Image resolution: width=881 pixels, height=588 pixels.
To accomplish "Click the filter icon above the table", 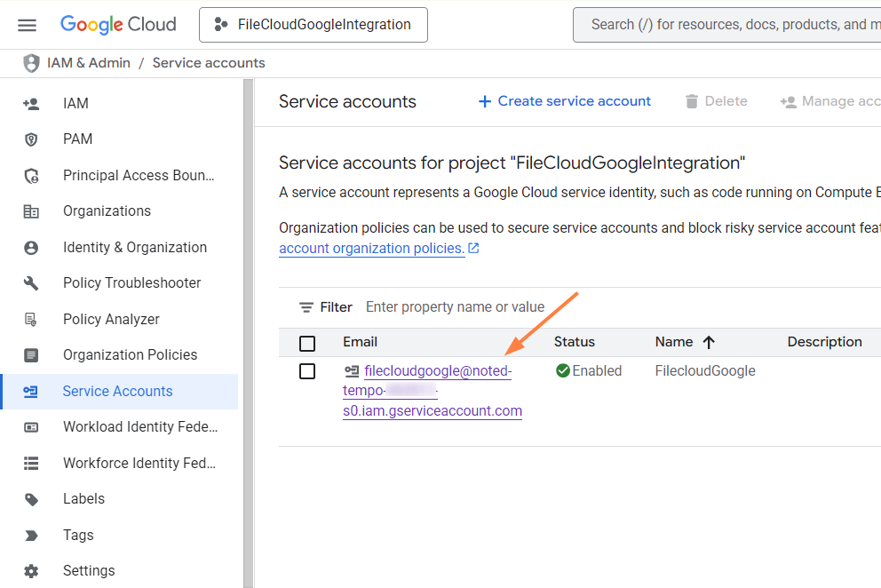I will pos(306,307).
